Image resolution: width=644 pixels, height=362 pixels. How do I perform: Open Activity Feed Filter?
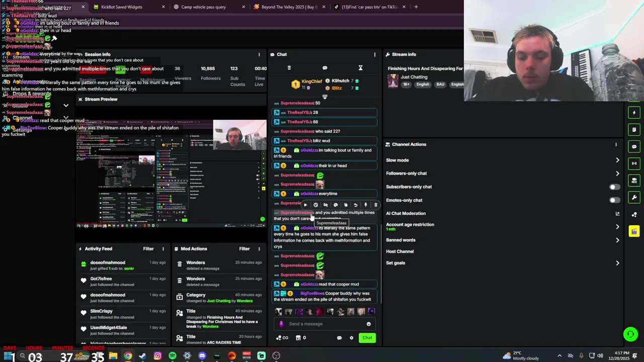click(148, 249)
